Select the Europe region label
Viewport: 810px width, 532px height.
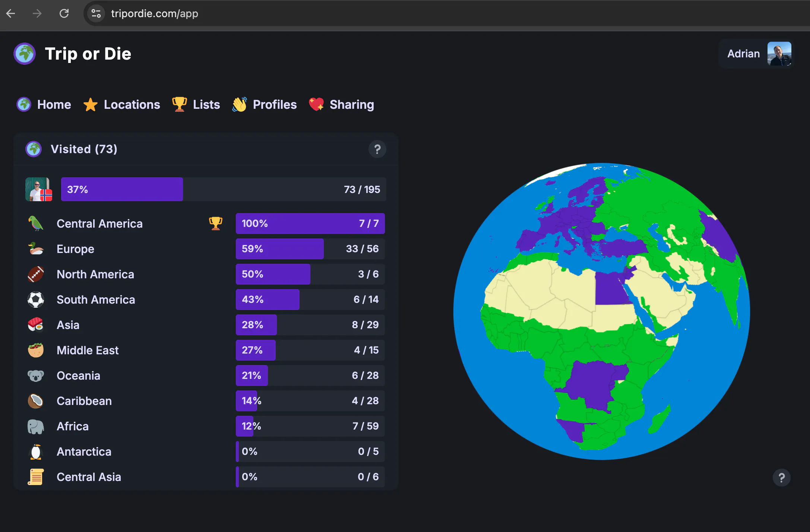pos(75,249)
